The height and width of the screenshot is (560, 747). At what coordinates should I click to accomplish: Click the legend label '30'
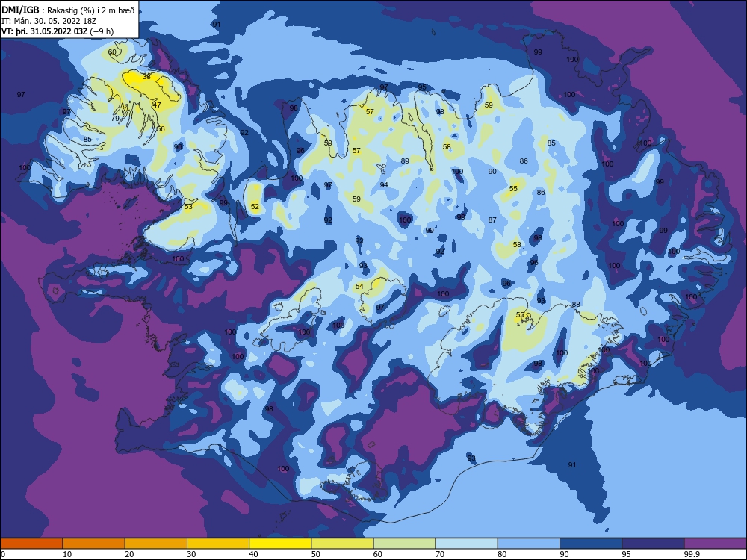tap(191, 554)
